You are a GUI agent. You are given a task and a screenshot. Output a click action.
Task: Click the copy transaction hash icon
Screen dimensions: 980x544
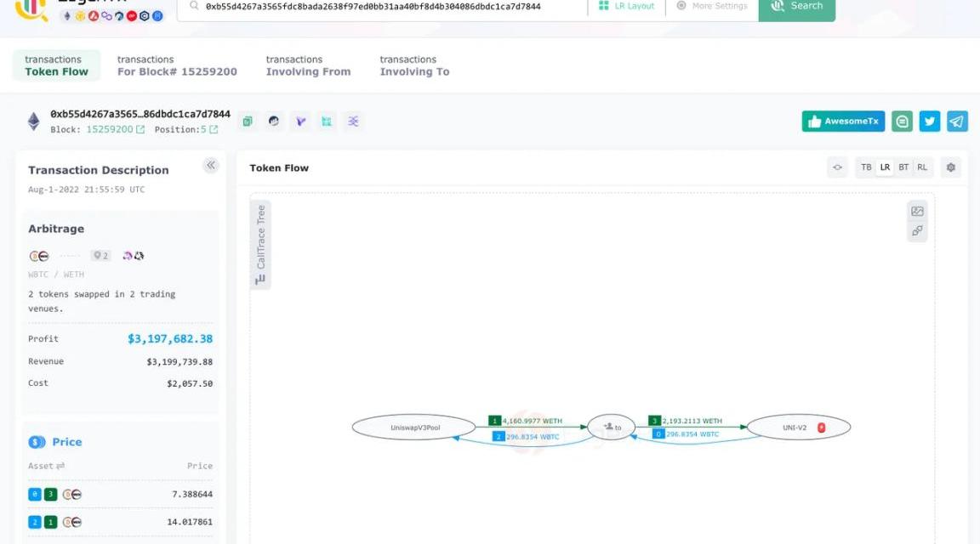247,122
